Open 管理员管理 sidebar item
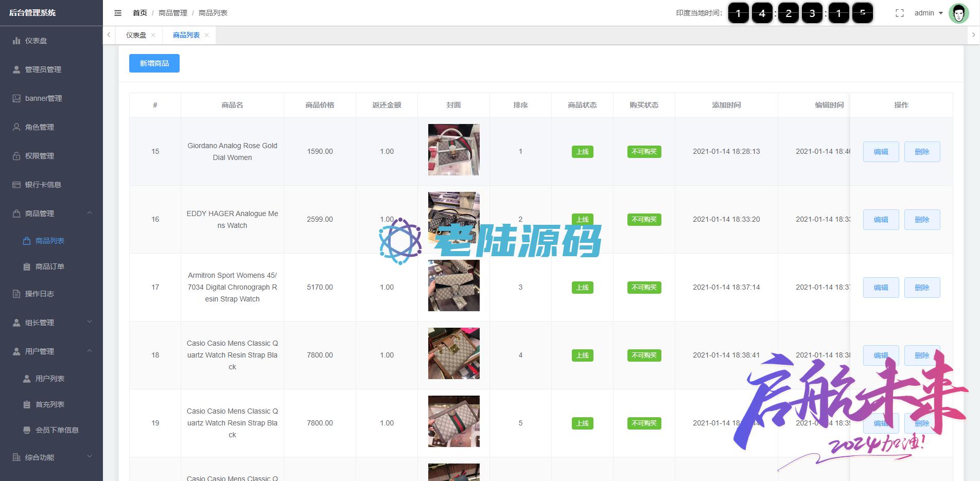 (x=51, y=69)
